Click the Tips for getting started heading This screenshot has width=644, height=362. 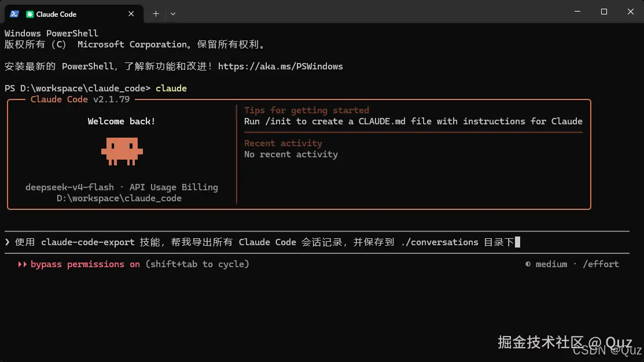tap(307, 110)
